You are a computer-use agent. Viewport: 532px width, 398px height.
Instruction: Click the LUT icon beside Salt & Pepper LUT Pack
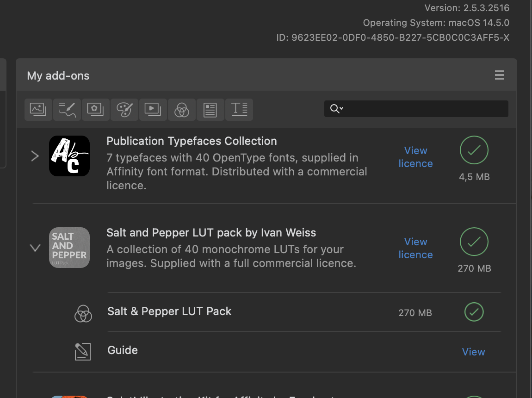click(x=83, y=313)
